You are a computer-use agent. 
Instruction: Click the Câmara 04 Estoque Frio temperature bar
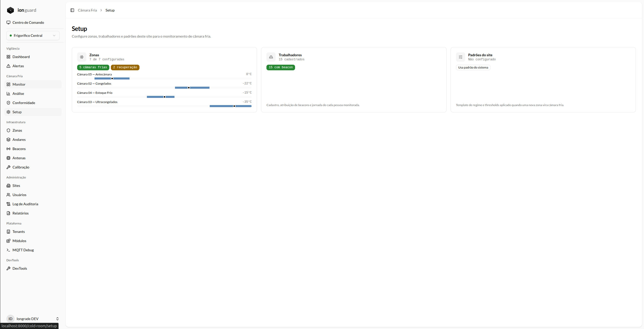point(164,97)
